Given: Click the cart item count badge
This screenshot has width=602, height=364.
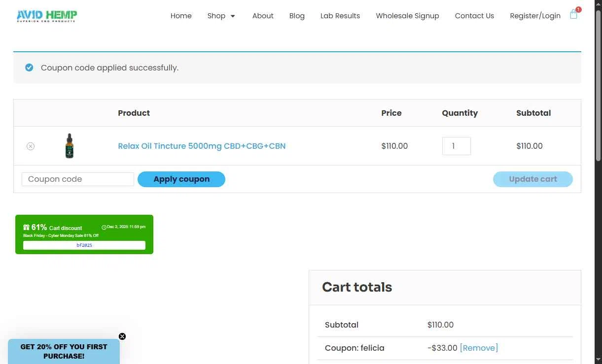Looking at the screenshot, I should [578, 9].
